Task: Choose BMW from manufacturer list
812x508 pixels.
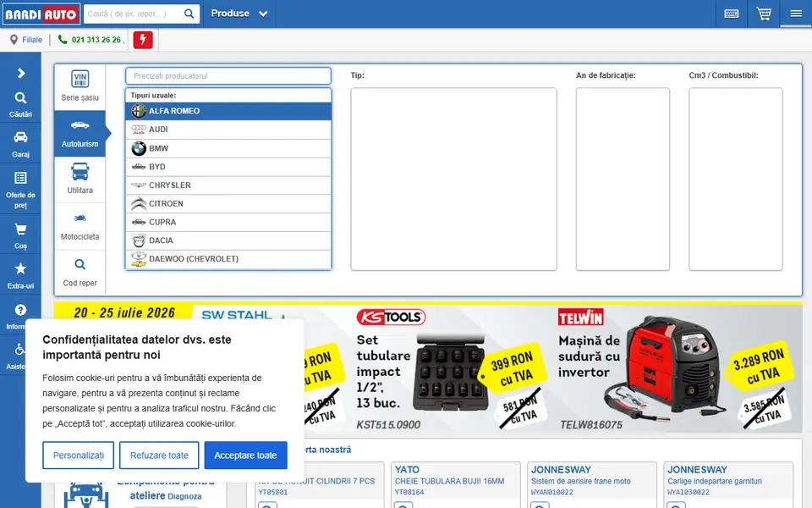Action: tap(228, 148)
